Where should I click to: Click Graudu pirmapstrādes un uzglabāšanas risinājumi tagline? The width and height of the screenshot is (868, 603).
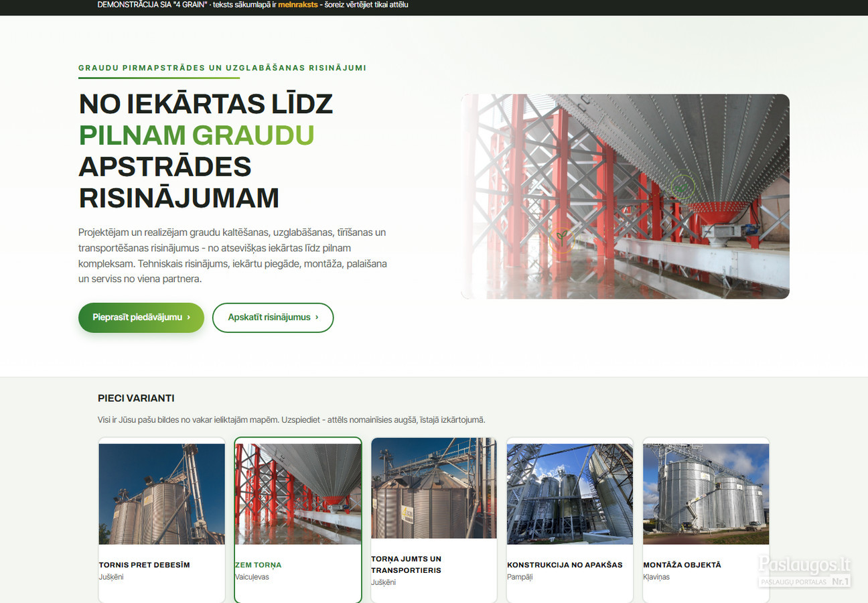click(x=222, y=68)
